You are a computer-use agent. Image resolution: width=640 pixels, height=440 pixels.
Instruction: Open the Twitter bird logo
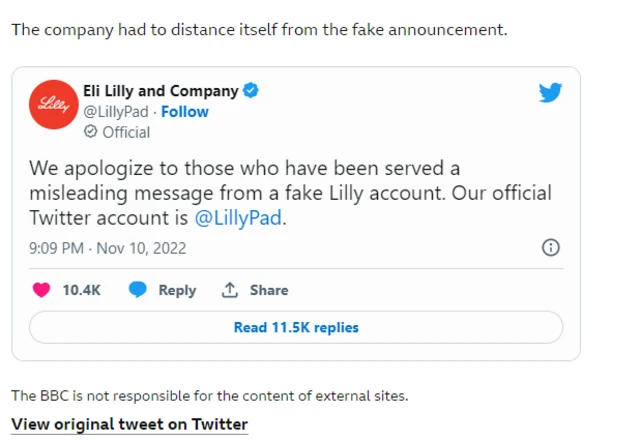click(550, 93)
